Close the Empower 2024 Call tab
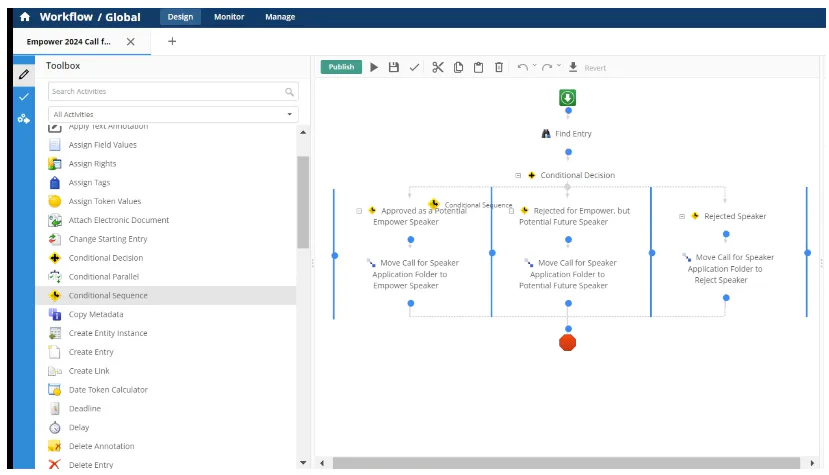 point(131,41)
